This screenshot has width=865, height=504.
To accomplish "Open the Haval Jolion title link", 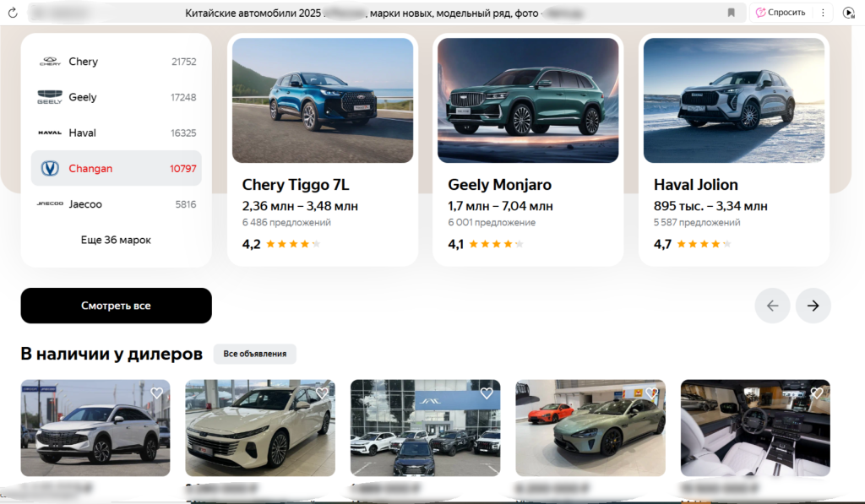I will click(695, 185).
